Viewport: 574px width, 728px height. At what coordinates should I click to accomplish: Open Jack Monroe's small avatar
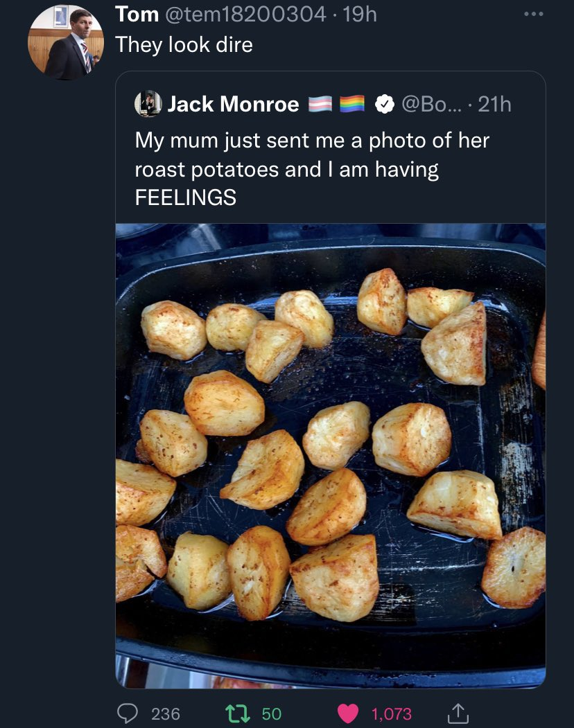point(148,103)
